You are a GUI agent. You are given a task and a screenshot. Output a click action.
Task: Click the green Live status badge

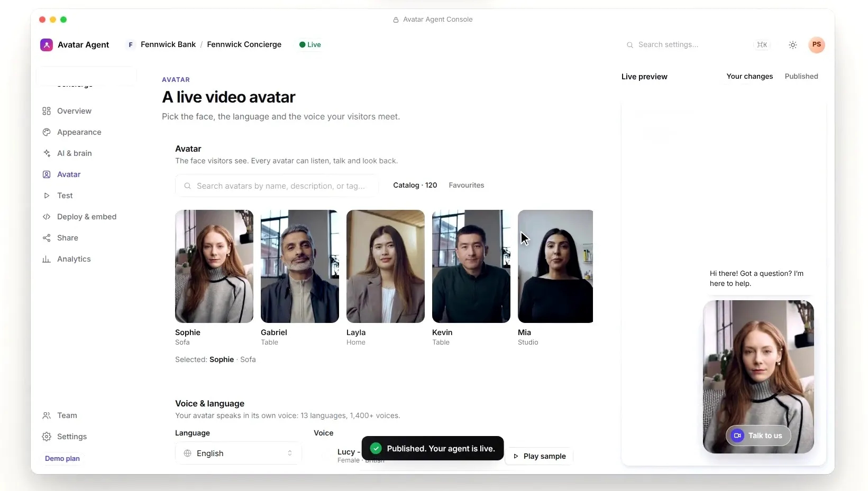point(310,45)
